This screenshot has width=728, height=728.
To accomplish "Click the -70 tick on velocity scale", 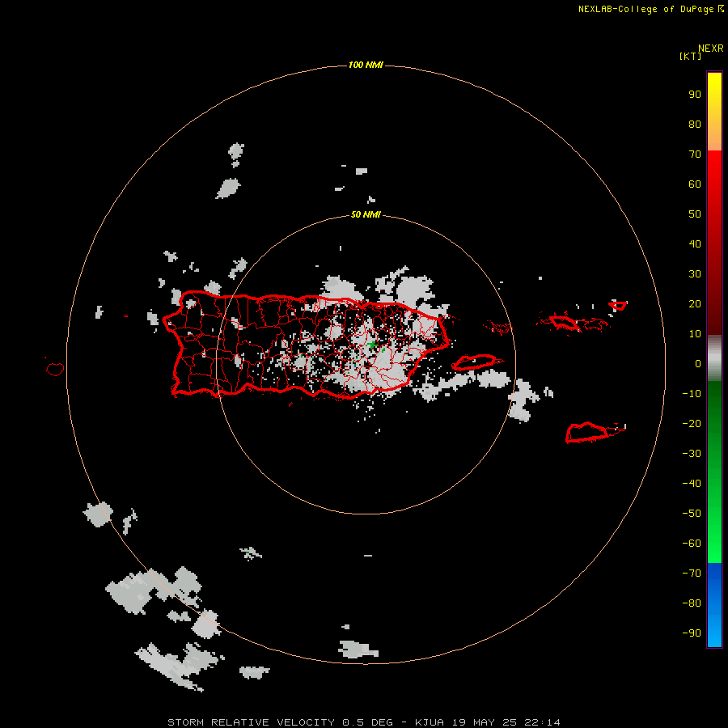I will pos(692,574).
